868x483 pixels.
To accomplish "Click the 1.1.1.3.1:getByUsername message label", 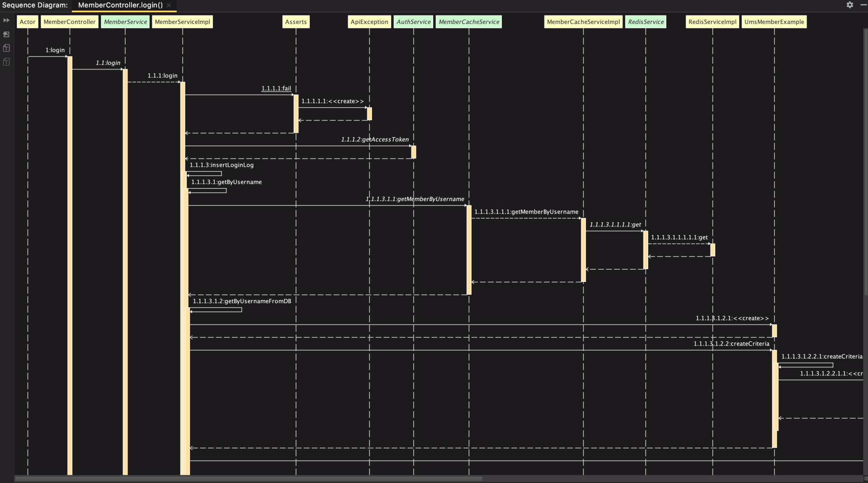I will coord(226,182).
